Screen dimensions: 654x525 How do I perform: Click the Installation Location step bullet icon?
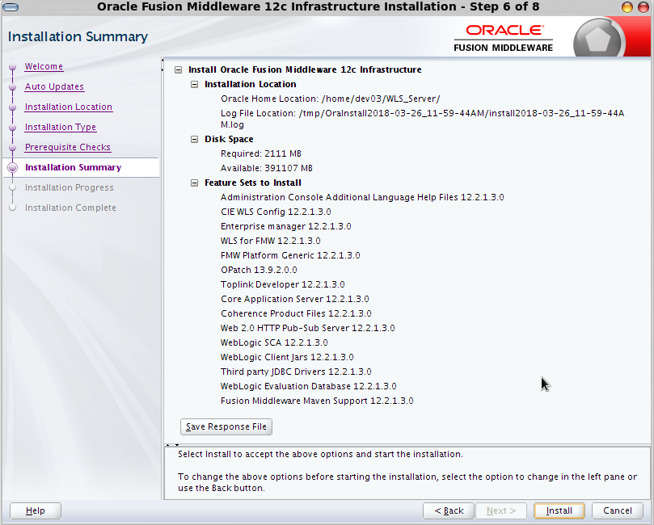coord(13,107)
